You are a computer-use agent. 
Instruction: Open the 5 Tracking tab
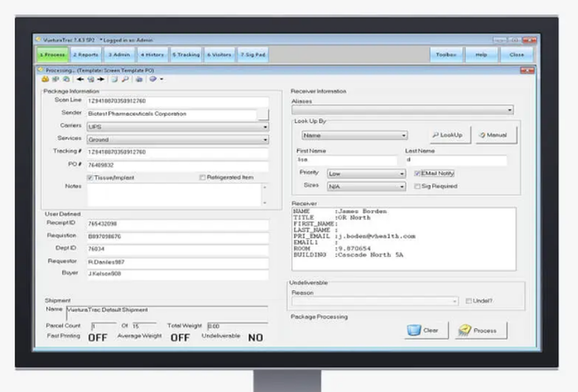pos(186,54)
